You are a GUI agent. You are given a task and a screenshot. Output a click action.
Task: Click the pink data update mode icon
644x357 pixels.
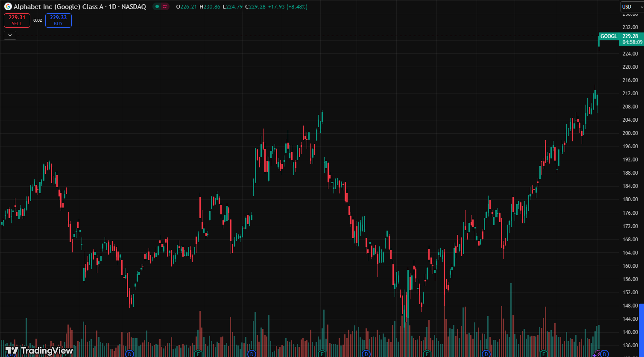165,7
